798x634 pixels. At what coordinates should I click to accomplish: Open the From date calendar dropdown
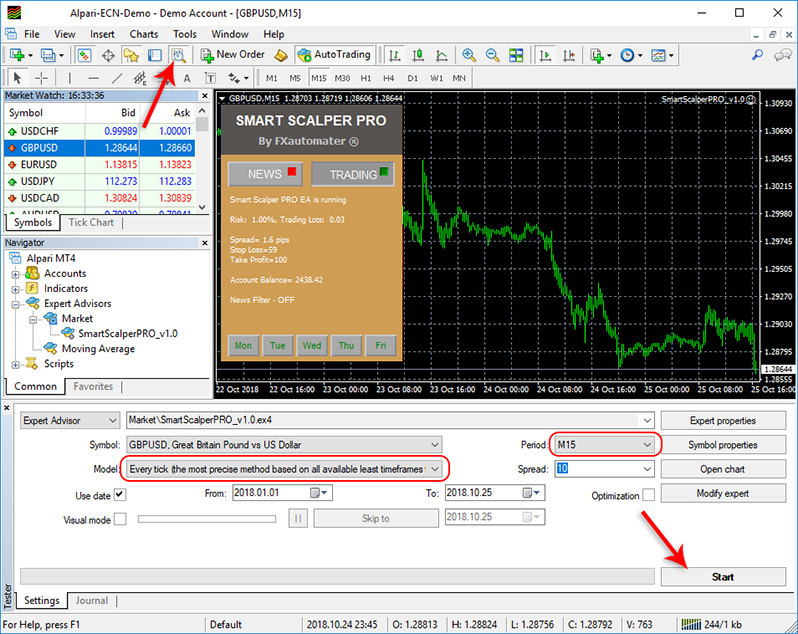(321, 493)
